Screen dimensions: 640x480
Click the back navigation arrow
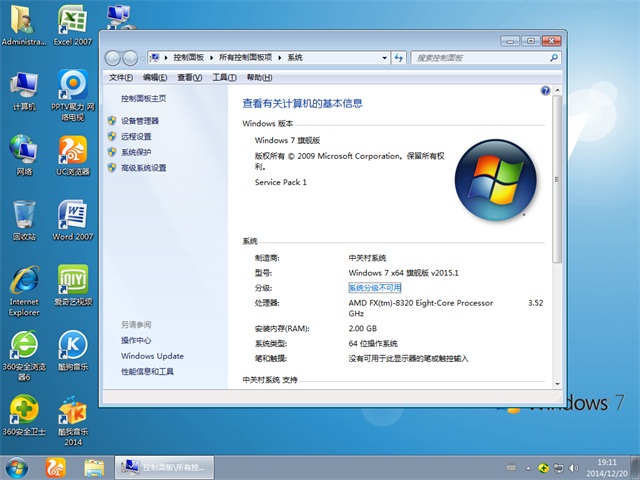[x=113, y=58]
